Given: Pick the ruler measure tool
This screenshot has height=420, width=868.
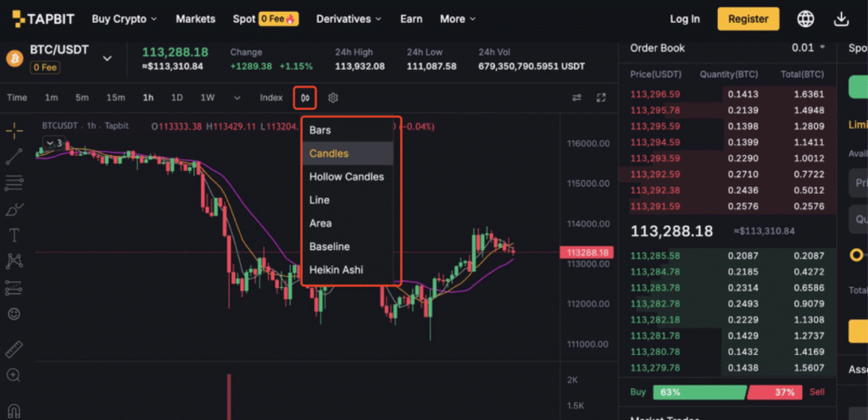Looking at the screenshot, I should point(14,350).
